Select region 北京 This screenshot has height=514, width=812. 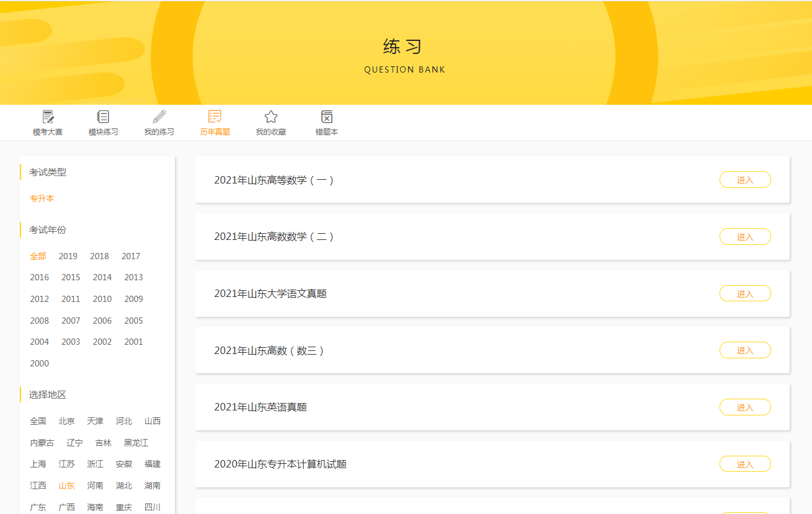pyautogui.click(x=66, y=421)
